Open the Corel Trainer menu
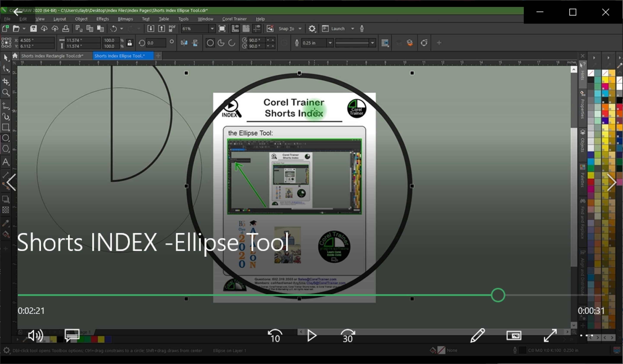Viewport: 623px width, 364px height. [234, 19]
